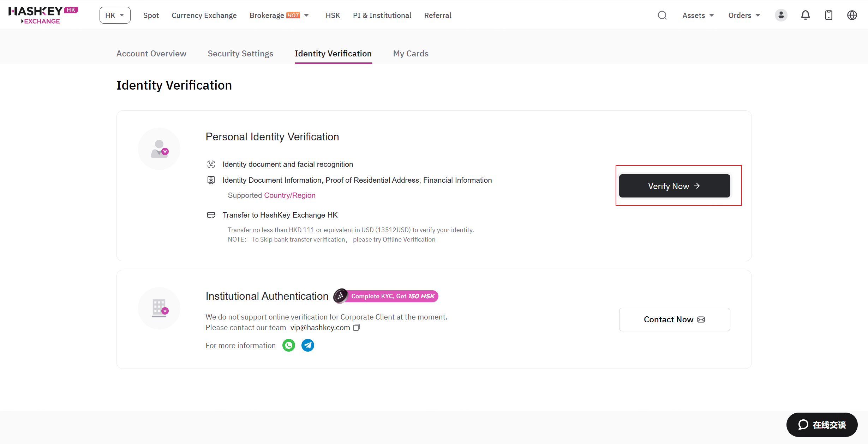Open the Spot menu item
This screenshot has width=868, height=444.
151,15
